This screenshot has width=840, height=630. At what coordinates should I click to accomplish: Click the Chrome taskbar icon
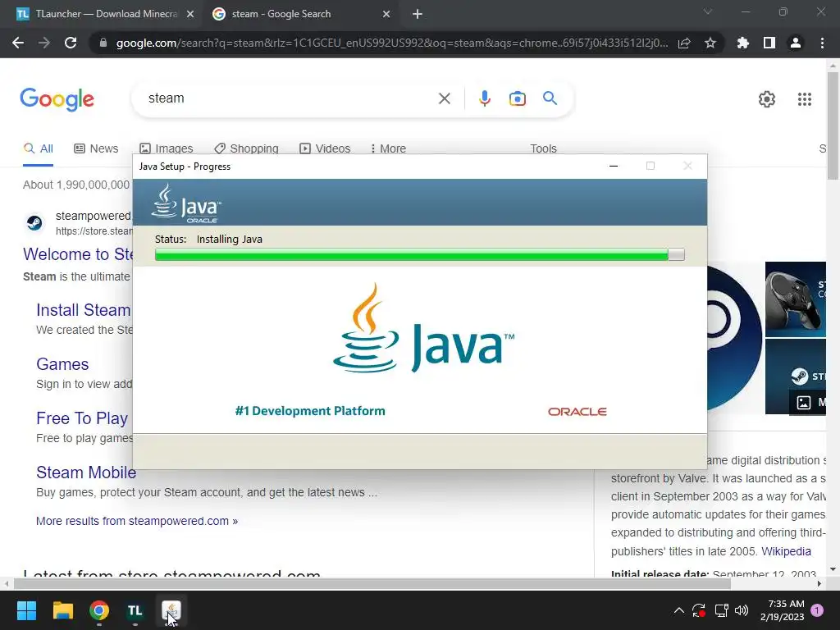99,610
